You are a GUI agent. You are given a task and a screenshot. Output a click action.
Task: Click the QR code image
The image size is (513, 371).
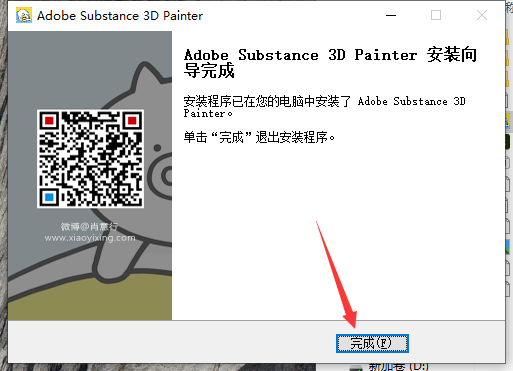(90, 159)
